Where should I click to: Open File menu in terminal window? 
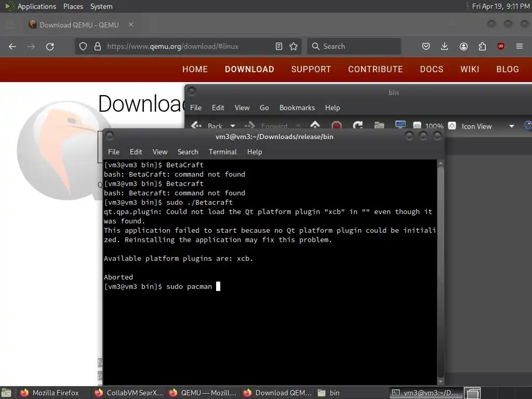point(114,152)
